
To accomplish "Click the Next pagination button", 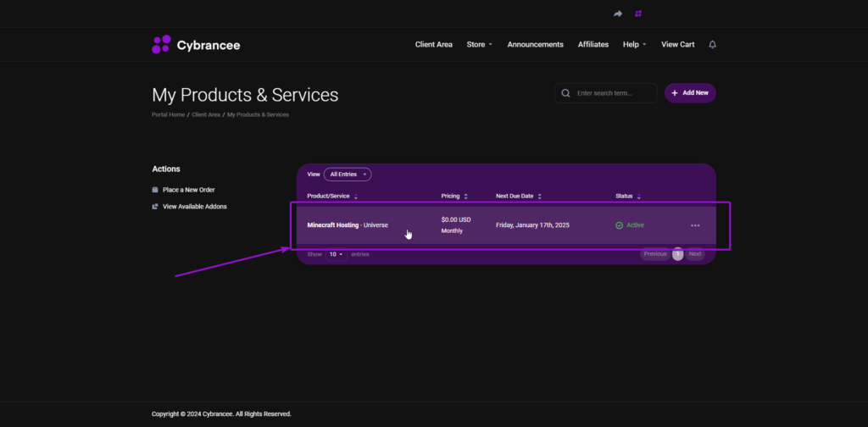I will click(695, 254).
